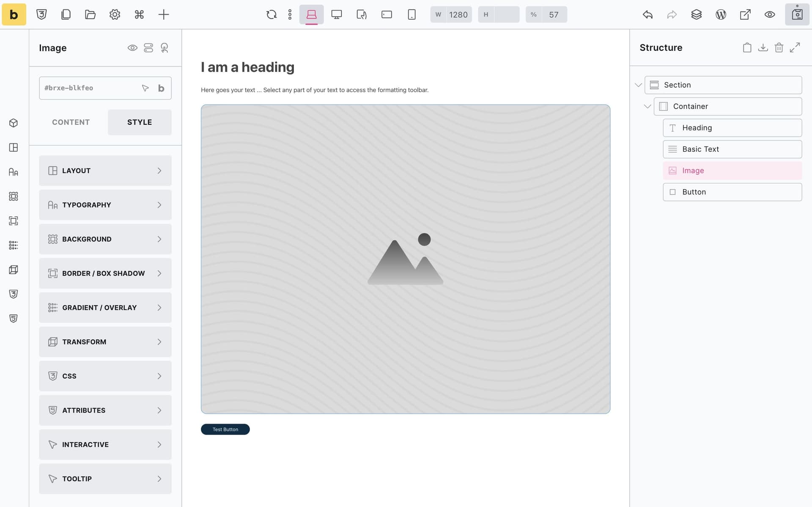Expand the INTERACTIVE group
The height and width of the screenshot is (507, 812).
105,445
